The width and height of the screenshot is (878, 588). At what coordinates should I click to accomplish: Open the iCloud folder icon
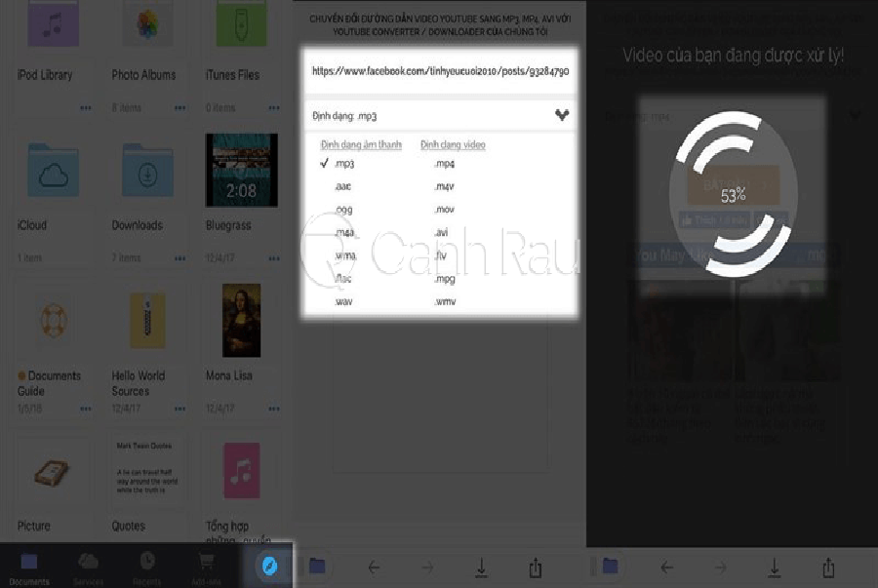(54, 172)
